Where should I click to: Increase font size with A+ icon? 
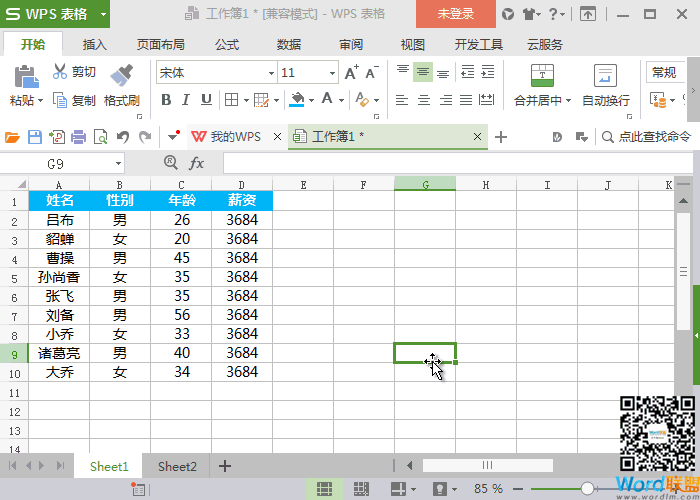point(352,72)
